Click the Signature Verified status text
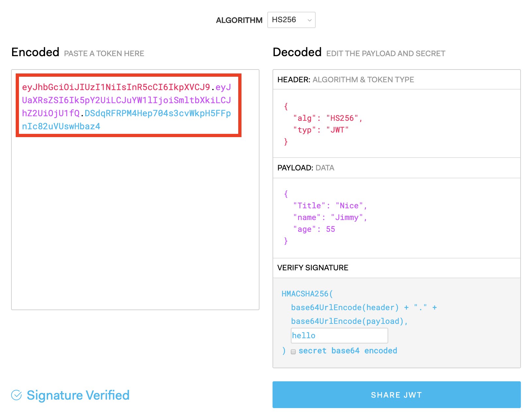 [x=78, y=395]
